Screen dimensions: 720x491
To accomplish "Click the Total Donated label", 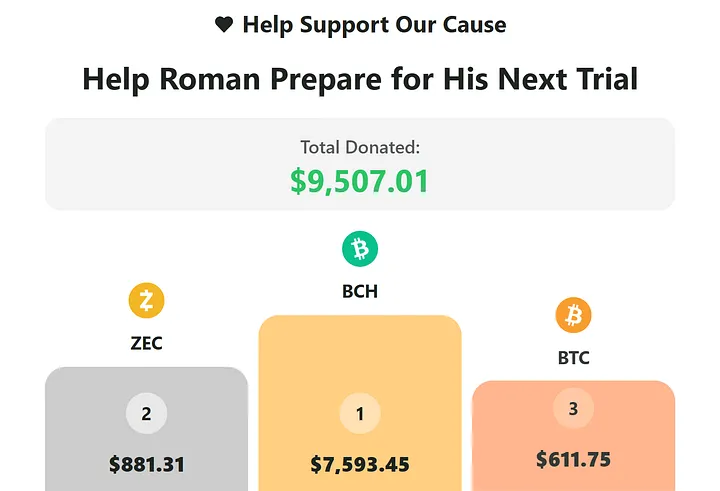I will click(360, 147).
